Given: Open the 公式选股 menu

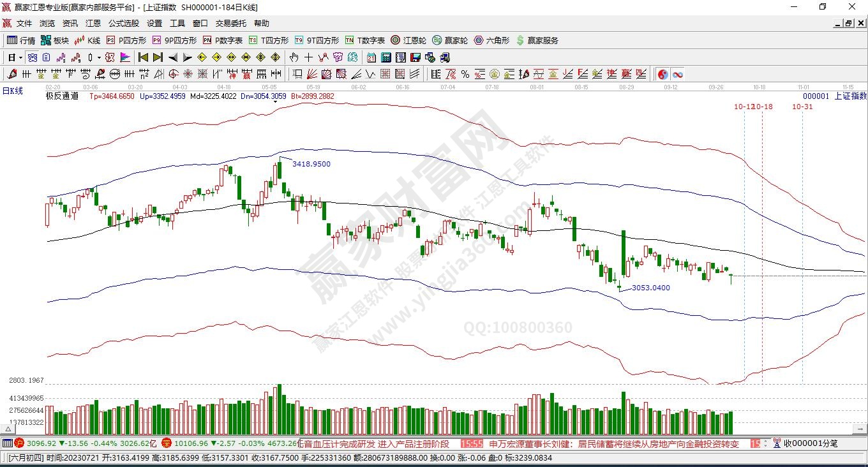Looking at the screenshot, I should click(x=123, y=24).
